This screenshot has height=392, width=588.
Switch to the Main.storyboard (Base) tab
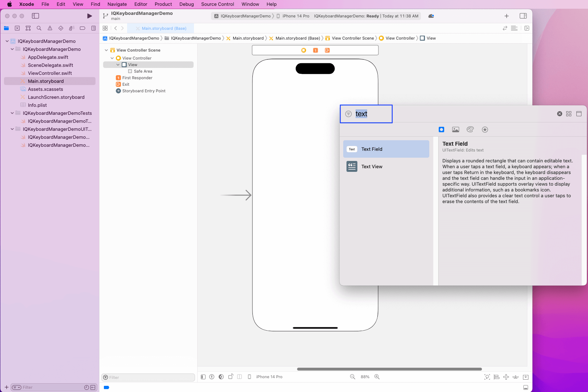coord(164,28)
